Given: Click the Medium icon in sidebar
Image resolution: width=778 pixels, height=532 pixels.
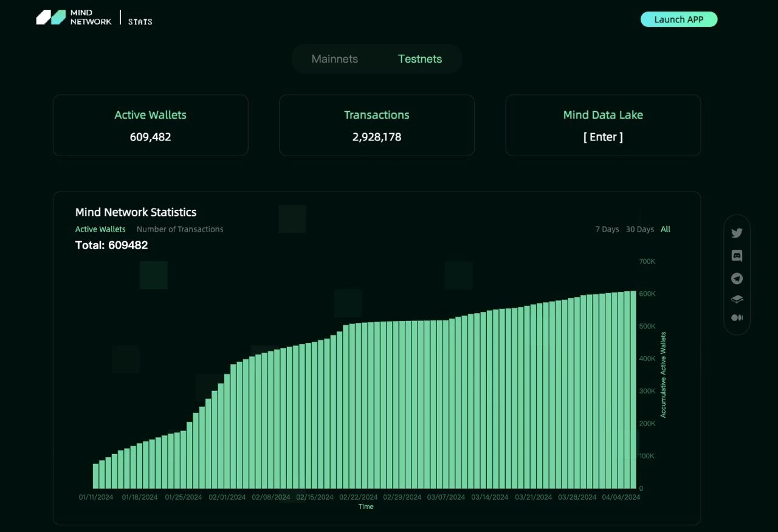Looking at the screenshot, I should (x=737, y=317).
